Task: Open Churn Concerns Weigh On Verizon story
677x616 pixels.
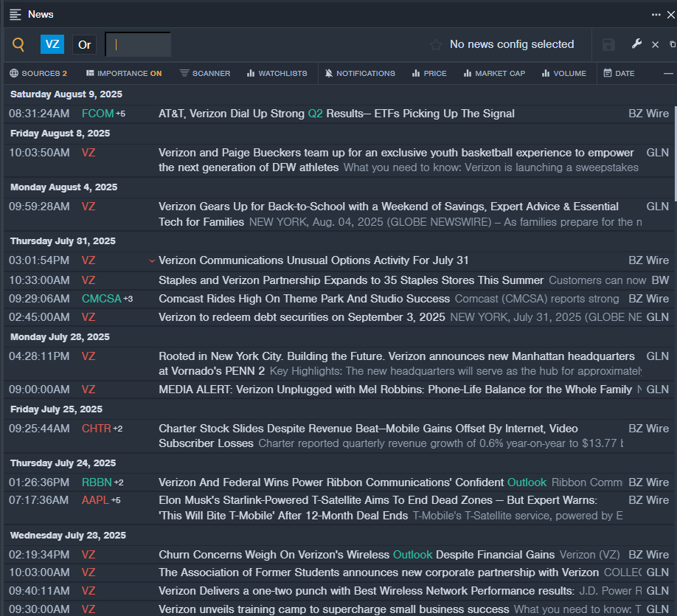Action: [x=357, y=555]
